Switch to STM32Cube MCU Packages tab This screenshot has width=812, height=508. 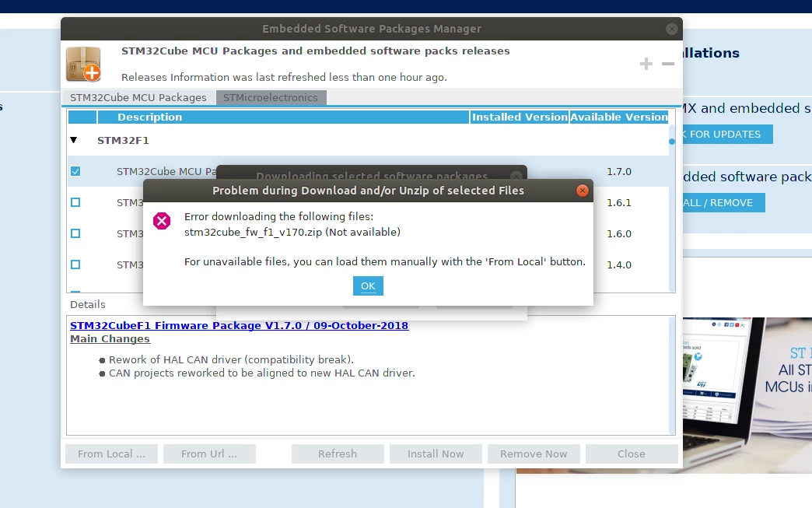click(138, 97)
